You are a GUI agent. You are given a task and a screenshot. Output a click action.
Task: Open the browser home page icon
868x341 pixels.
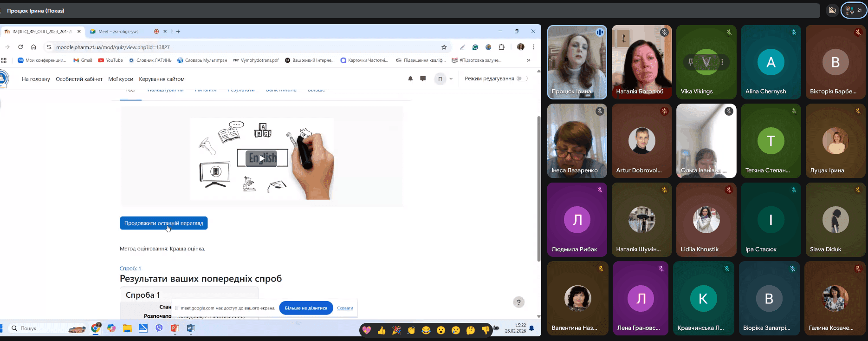(33, 47)
